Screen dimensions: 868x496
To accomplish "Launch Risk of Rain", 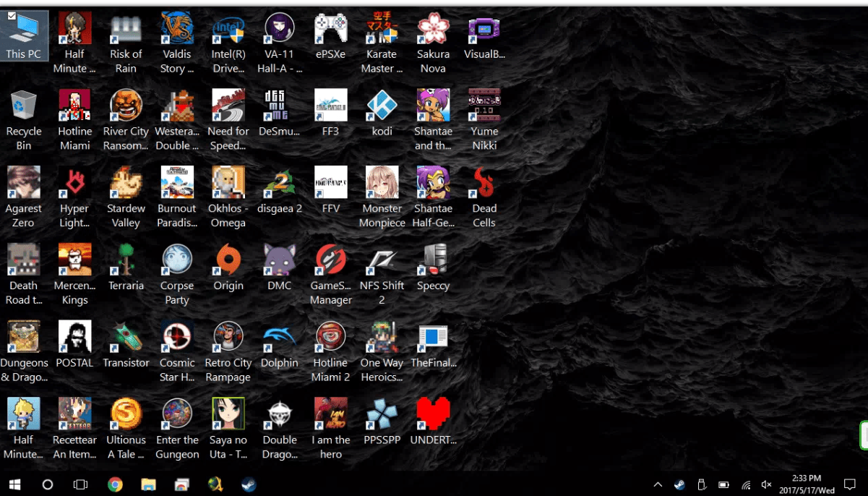I will 126,28.
